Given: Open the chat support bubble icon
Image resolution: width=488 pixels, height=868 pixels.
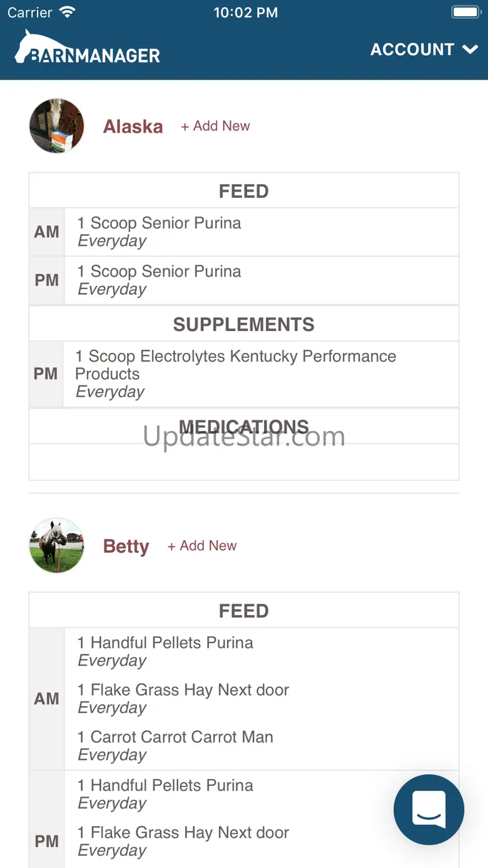Looking at the screenshot, I should pos(429,810).
